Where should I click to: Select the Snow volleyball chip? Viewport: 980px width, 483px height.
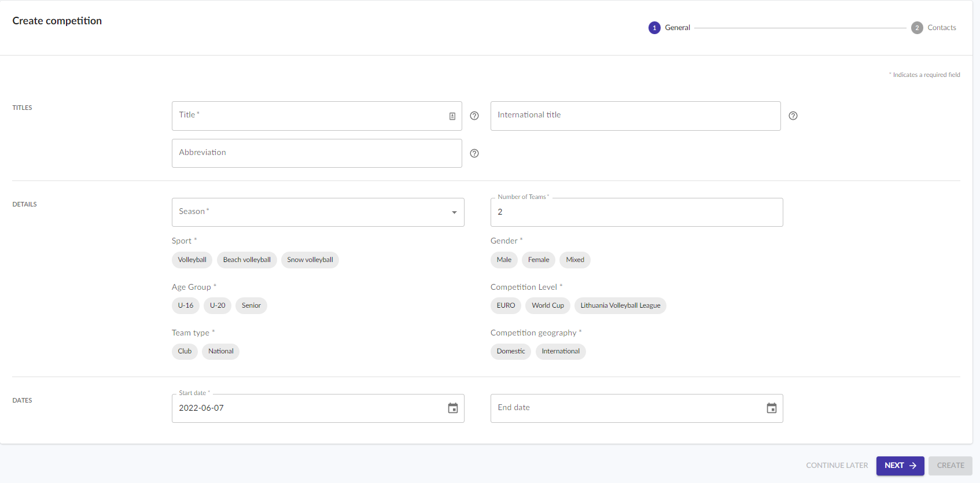310,260
